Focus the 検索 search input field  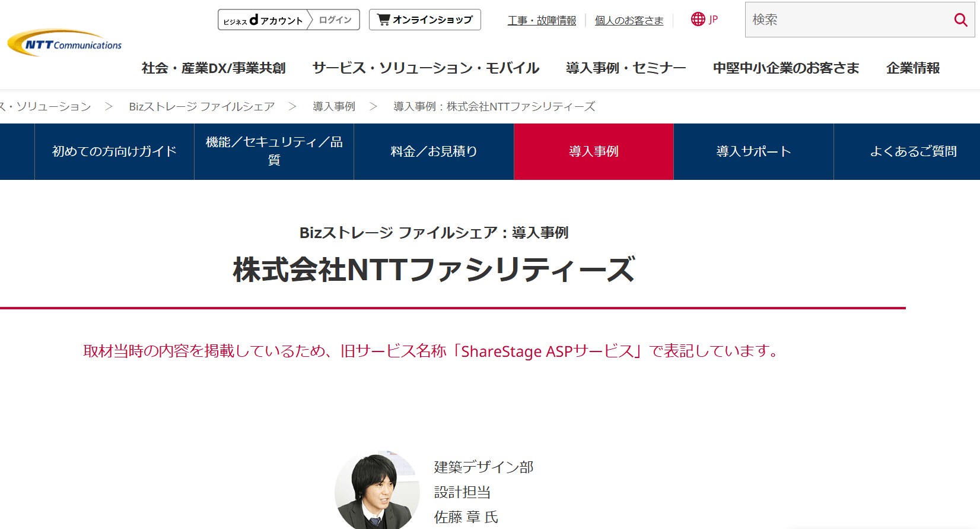pyautogui.click(x=848, y=20)
